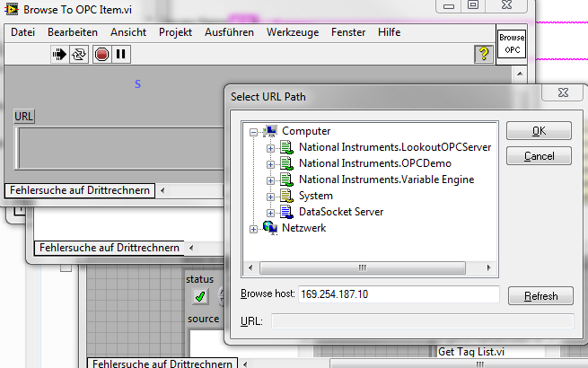Image resolution: width=588 pixels, height=368 pixels.
Task: Click the Variable Engine server icon
Action: pyautogui.click(x=287, y=180)
